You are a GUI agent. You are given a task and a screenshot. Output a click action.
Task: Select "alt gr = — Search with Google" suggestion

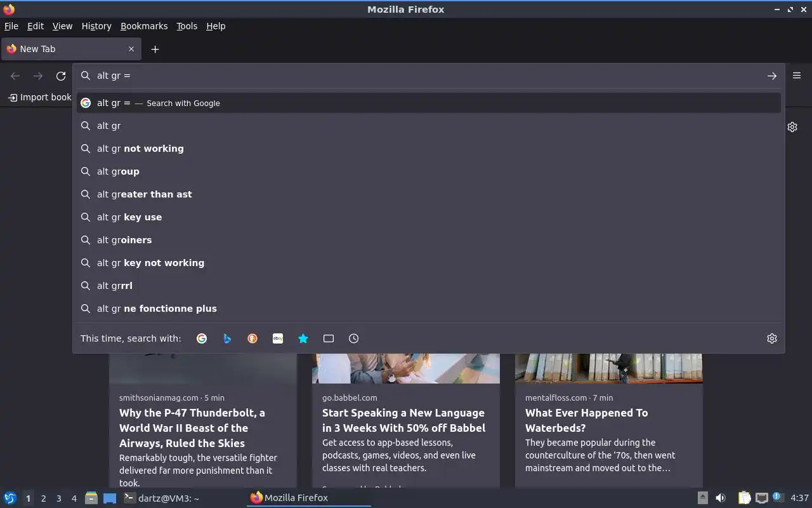click(x=429, y=103)
